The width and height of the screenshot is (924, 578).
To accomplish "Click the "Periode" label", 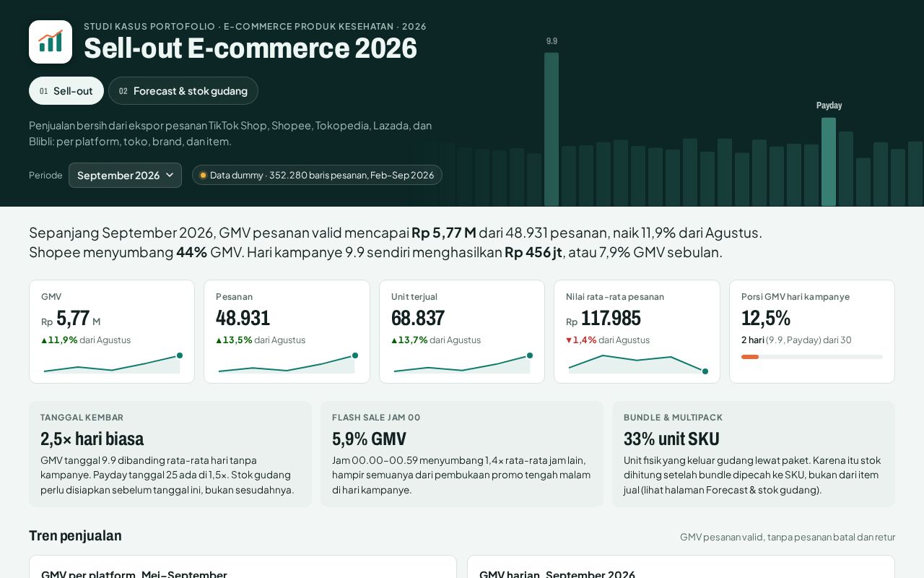I will coord(45,176).
